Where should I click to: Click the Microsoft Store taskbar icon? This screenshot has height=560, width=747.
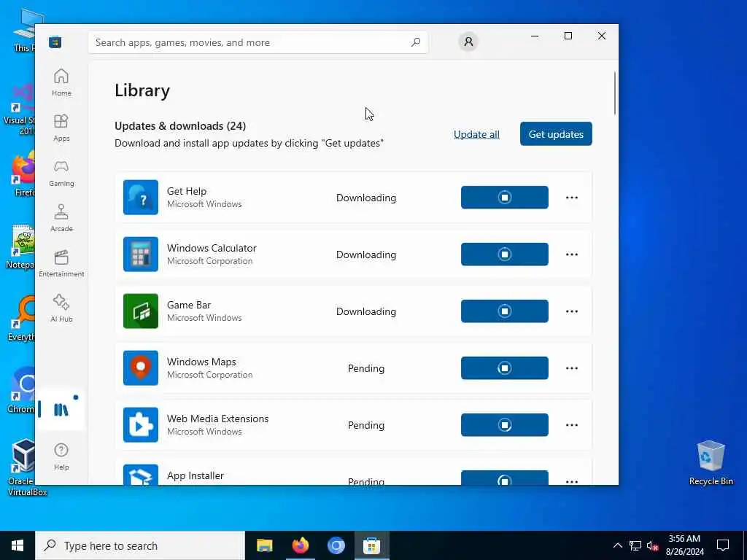coord(371,545)
